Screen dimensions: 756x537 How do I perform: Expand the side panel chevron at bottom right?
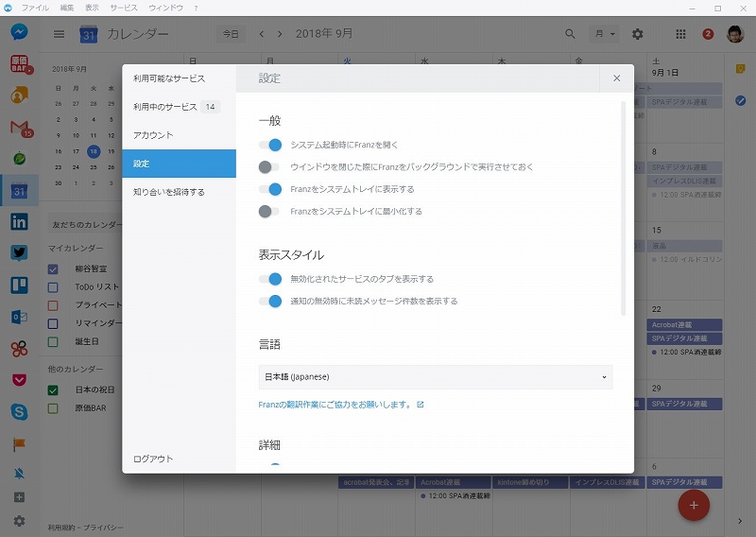tap(740, 521)
